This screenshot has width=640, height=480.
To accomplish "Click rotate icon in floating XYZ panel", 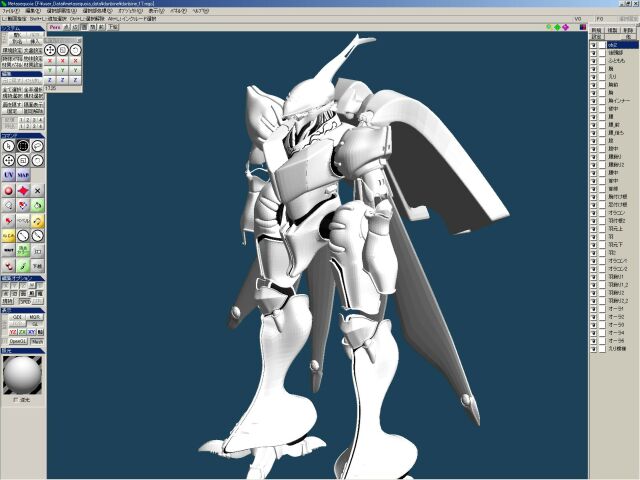I will pyautogui.click(x=75, y=50).
